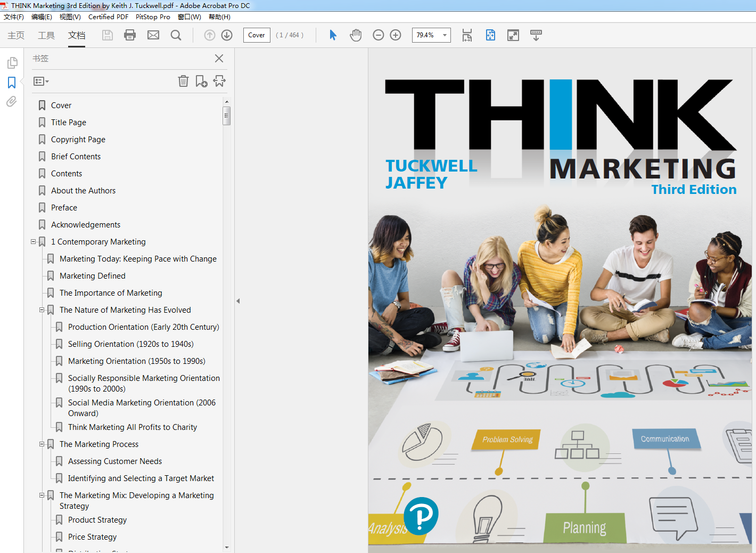Open the Page Thumbnails panel icon
Image resolution: width=756 pixels, height=553 pixels.
[x=12, y=63]
